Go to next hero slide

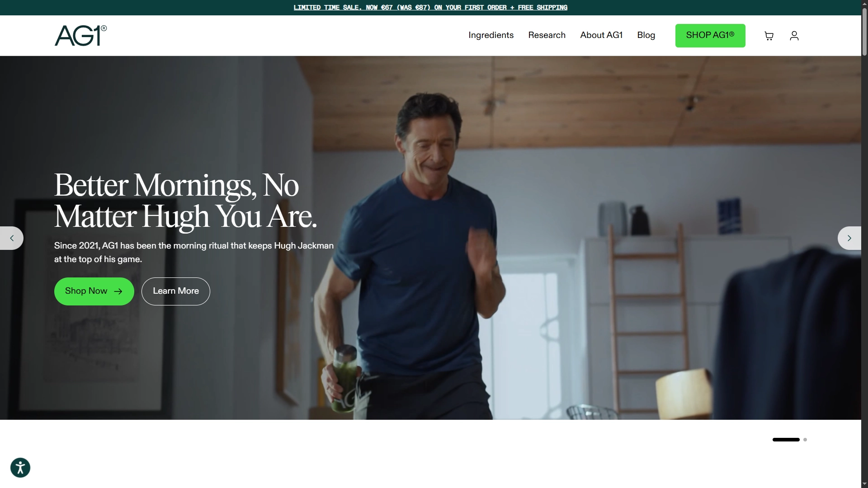(849, 238)
